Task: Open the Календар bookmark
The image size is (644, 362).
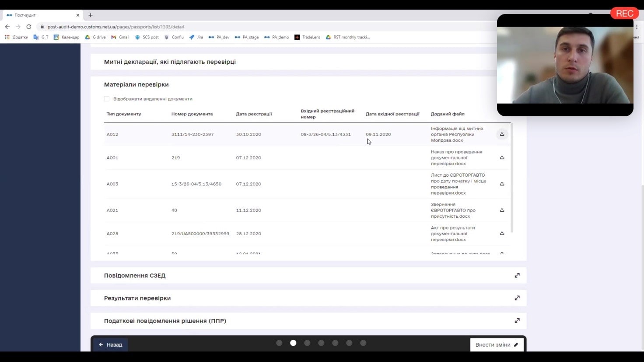Action: point(66,37)
